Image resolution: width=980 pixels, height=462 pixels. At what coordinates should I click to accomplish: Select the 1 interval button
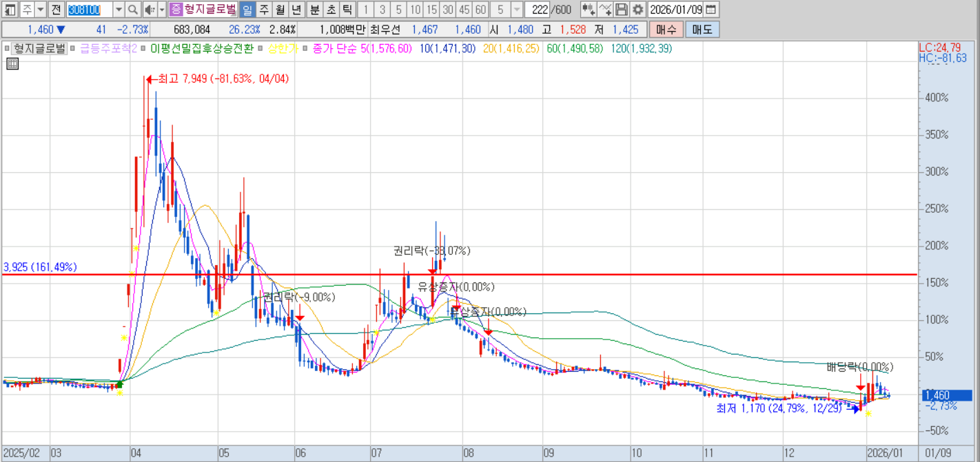coord(366,10)
